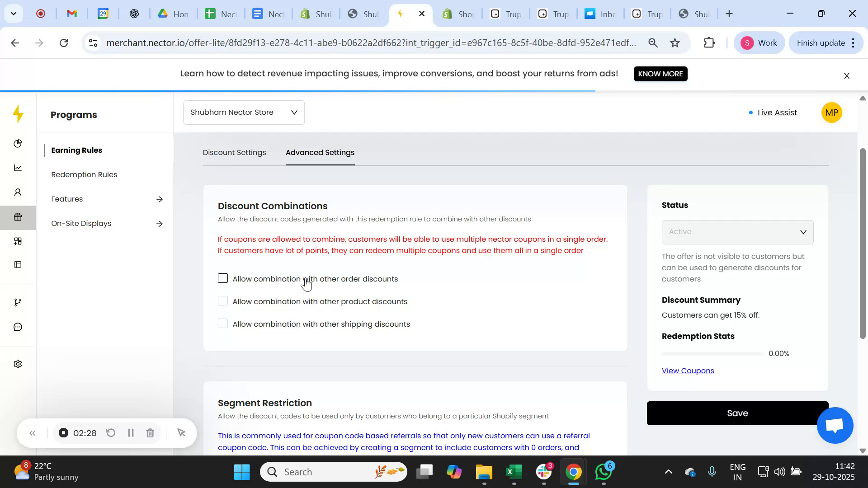Click the Nector lightning logo

click(x=18, y=114)
